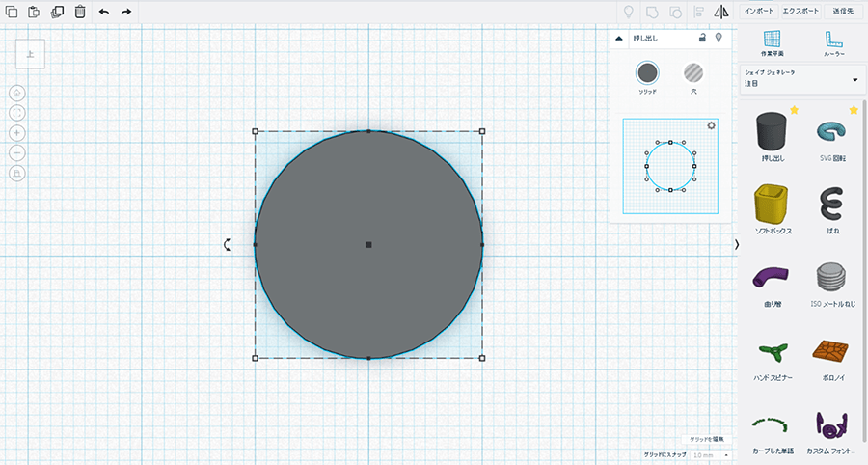Click the bottom-right corner resize handle
This screenshot has width=868, height=465.
coord(482,358)
